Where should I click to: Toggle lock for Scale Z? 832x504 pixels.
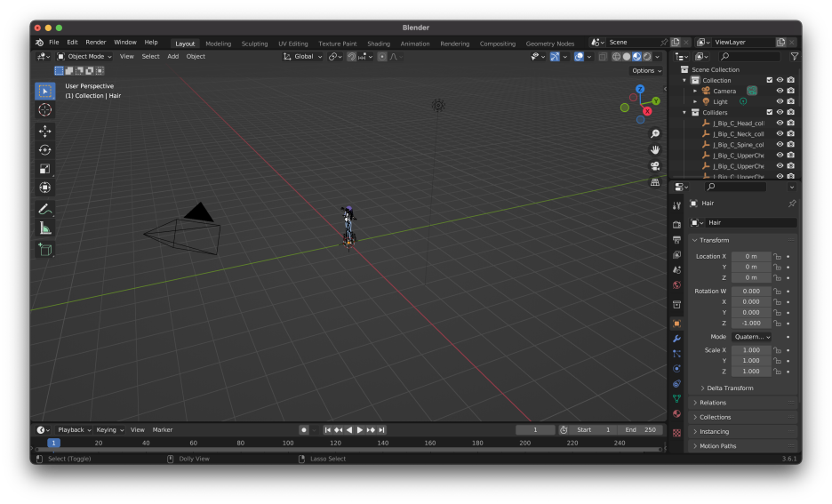click(778, 372)
